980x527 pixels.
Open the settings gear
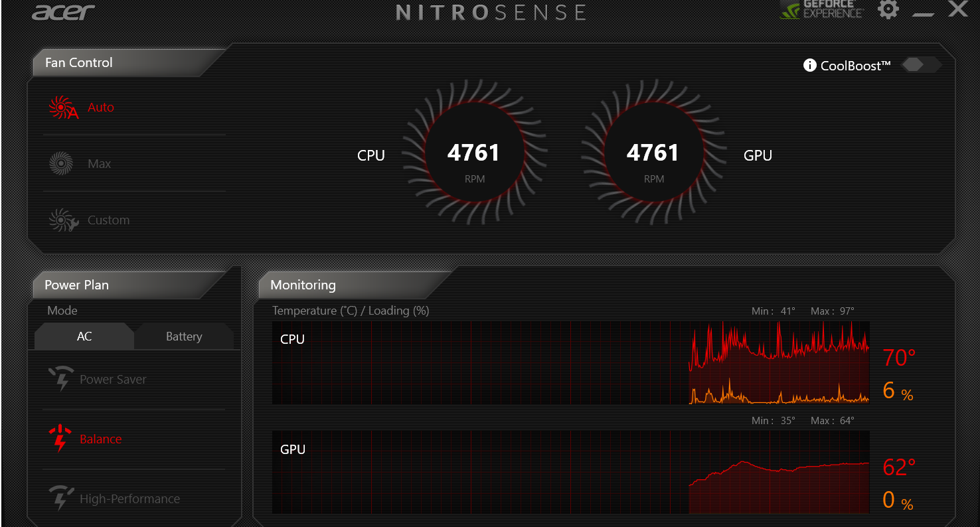888,9
